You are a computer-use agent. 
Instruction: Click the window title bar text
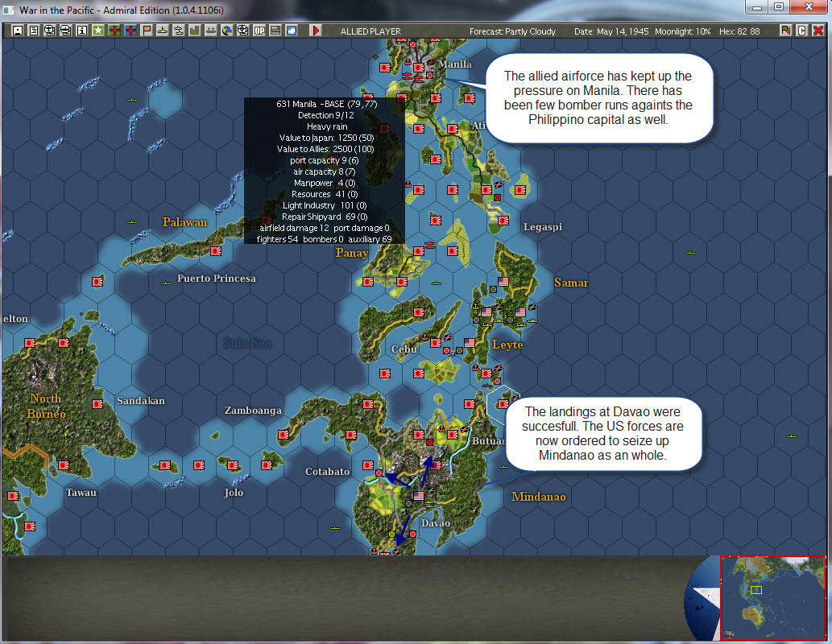coord(122,10)
